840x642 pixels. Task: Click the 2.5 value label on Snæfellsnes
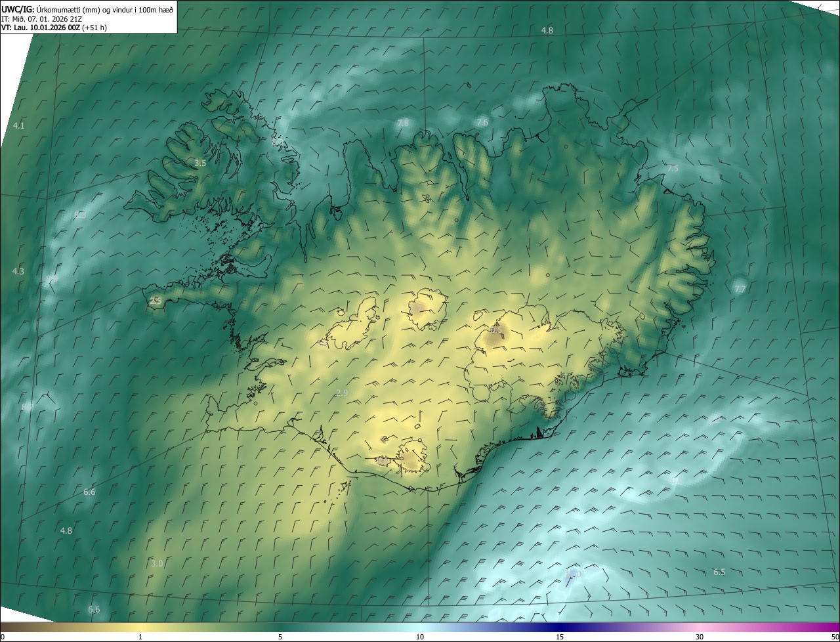(156, 301)
